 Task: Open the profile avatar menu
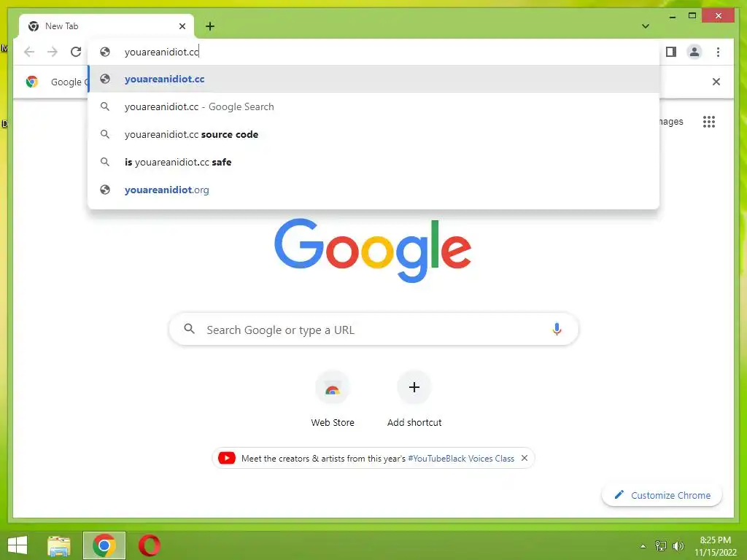[x=694, y=52]
